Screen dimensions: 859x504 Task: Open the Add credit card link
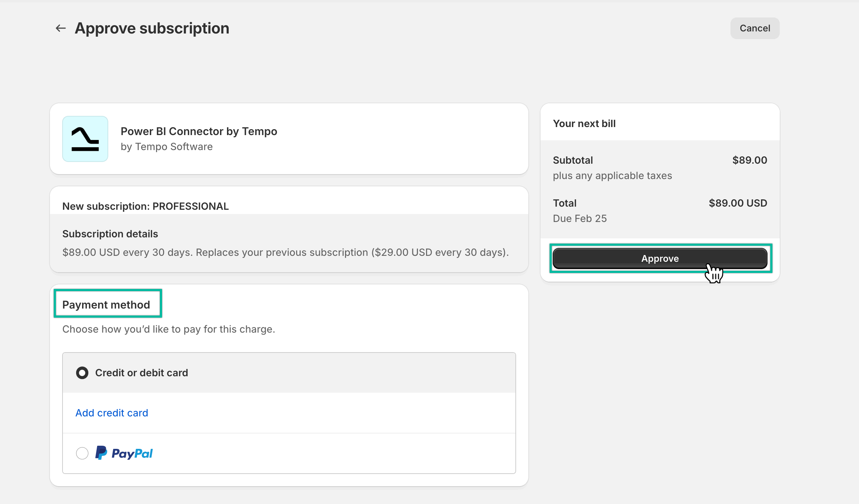tap(111, 413)
